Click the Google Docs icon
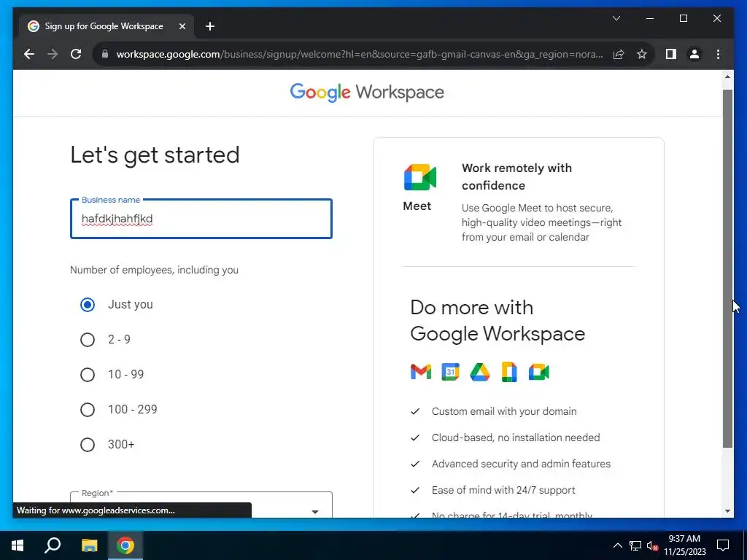Image resolution: width=747 pixels, height=560 pixels. 509,372
